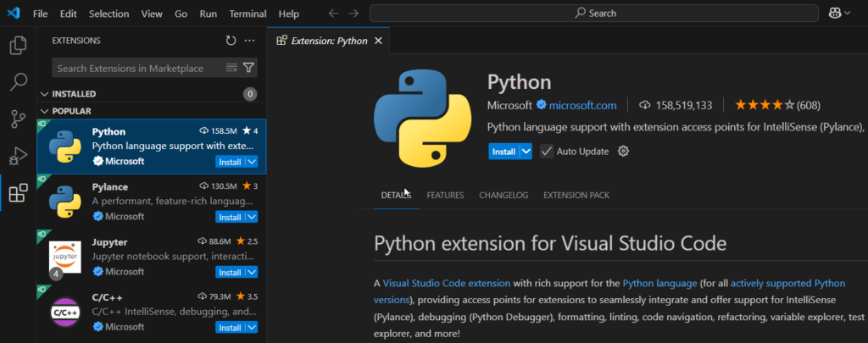Toggle the Auto Update checkbox

(x=547, y=152)
